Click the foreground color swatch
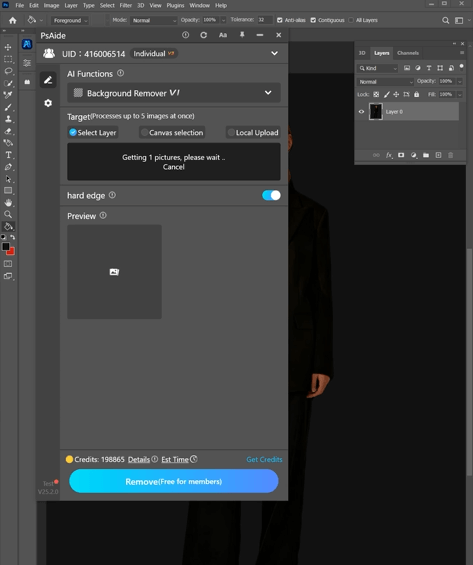Screen dimensions: 473x565 (6, 246)
